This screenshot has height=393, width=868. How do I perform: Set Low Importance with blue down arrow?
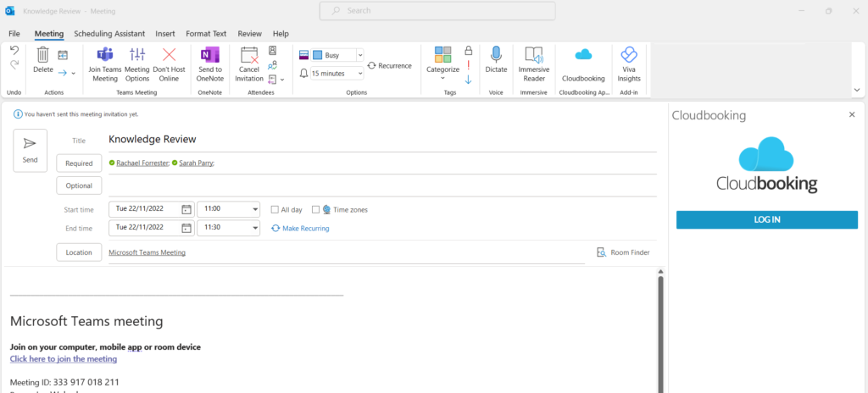click(x=468, y=79)
